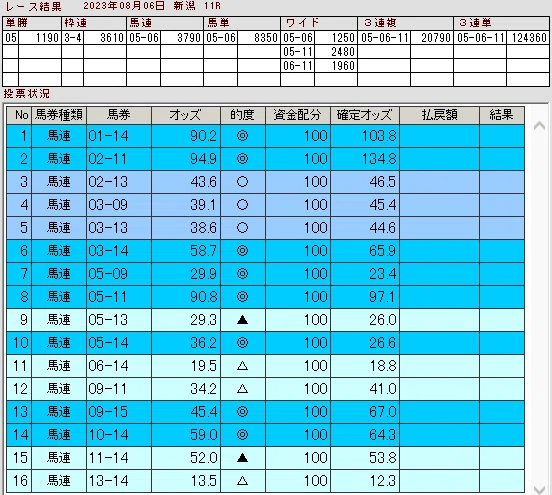Click the 馬連 payout 3790
552x495 pixels.
(x=189, y=38)
